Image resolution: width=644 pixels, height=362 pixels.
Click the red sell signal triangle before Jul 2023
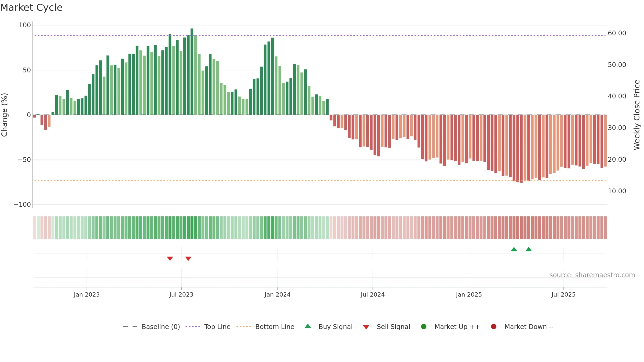(170, 258)
